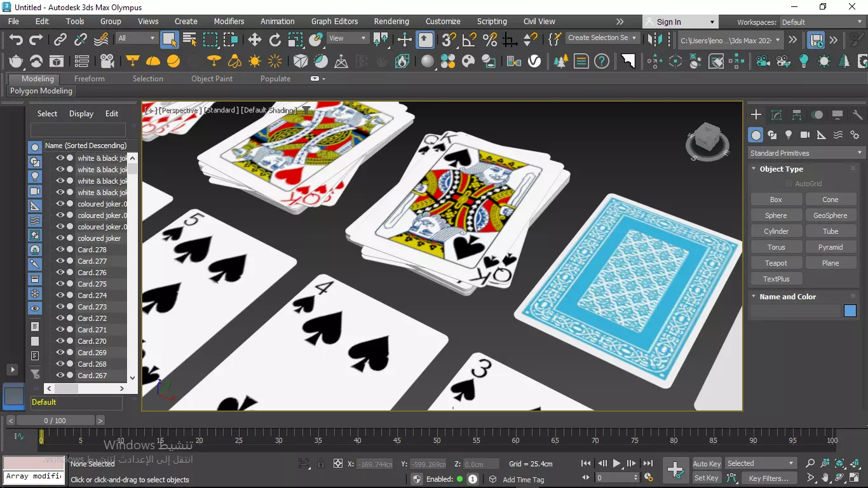Image resolution: width=868 pixels, height=488 pixels.
Task: Switch to the Populate ribbon tab
Action: (x=275, y=79)
